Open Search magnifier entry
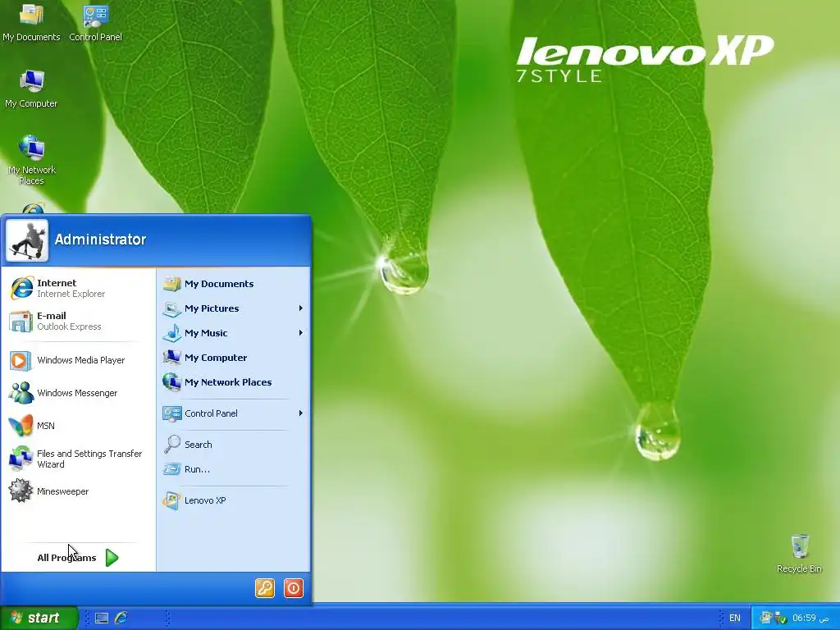 tap(233, 444)
